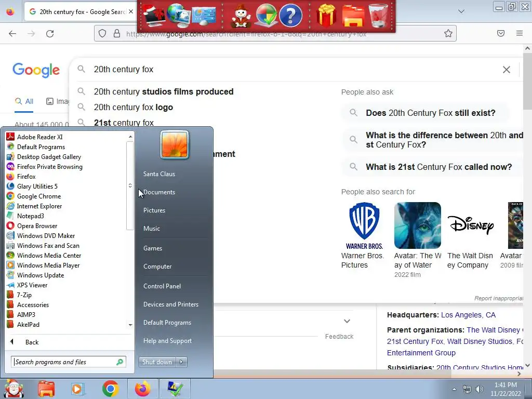Show hidden system tray icons
The width and height of the screenshot is (532, 399).
454,389
